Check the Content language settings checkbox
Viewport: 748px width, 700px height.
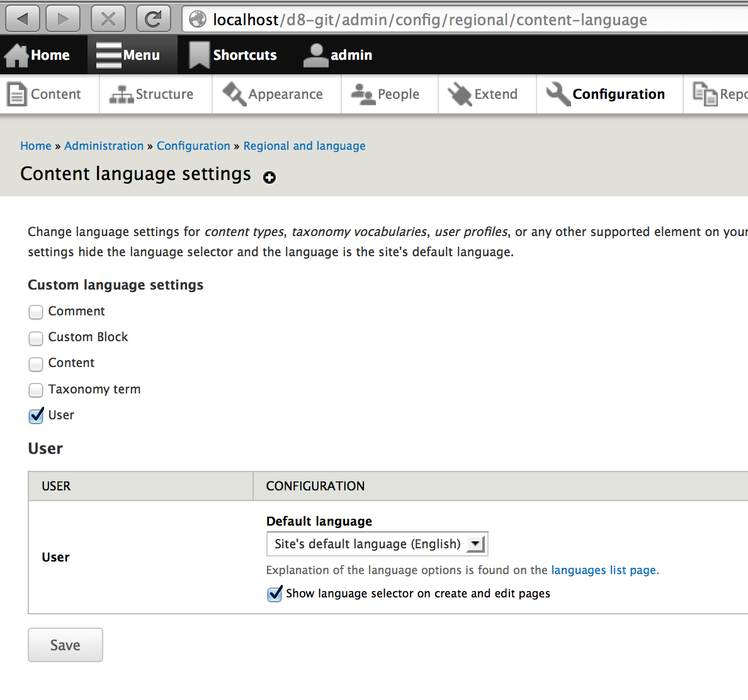click(36, 364)
